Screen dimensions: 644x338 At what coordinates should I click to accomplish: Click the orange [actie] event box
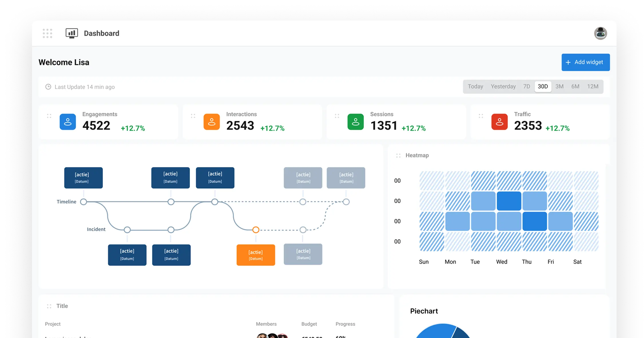point(256,255)
